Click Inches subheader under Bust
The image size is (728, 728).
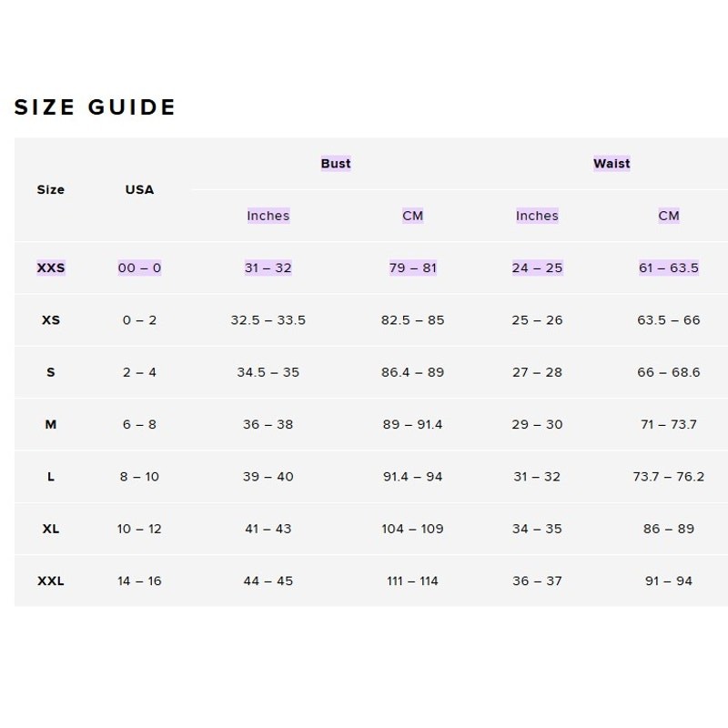coord(268,216)
